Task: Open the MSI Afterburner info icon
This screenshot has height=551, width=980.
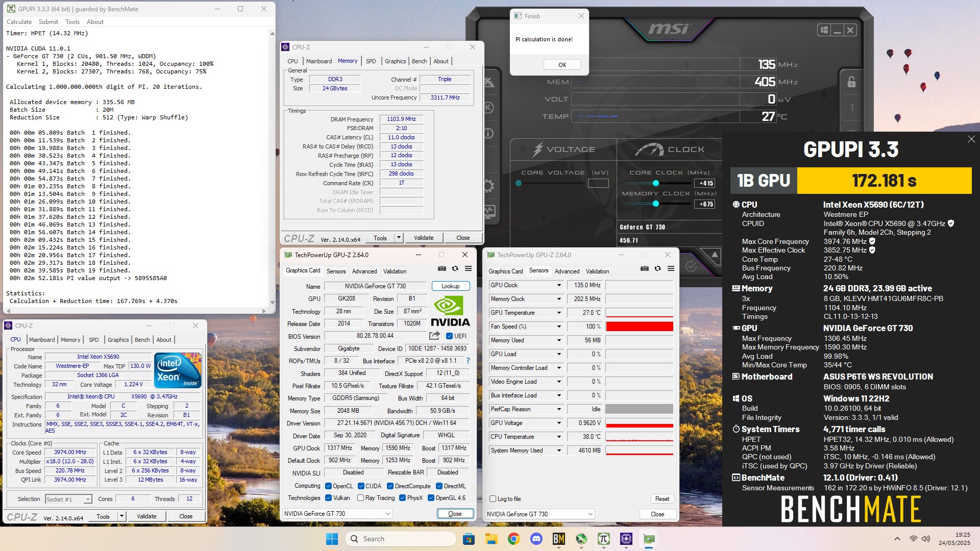Action: (488, 133)
